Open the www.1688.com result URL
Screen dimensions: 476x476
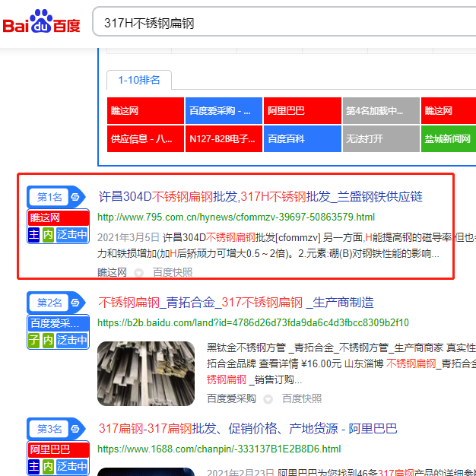tap(219, 449)
